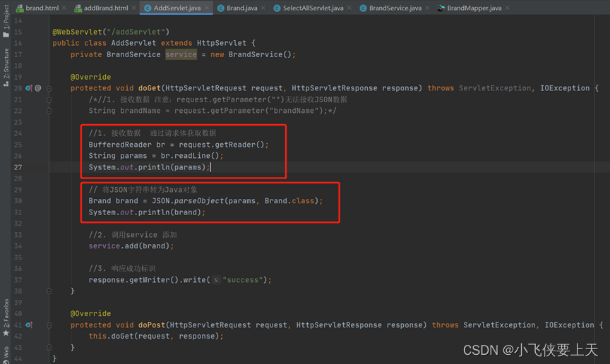Switch to the Brand.java tab
Viewport: 610px width, 364px height.
(241, 8)
